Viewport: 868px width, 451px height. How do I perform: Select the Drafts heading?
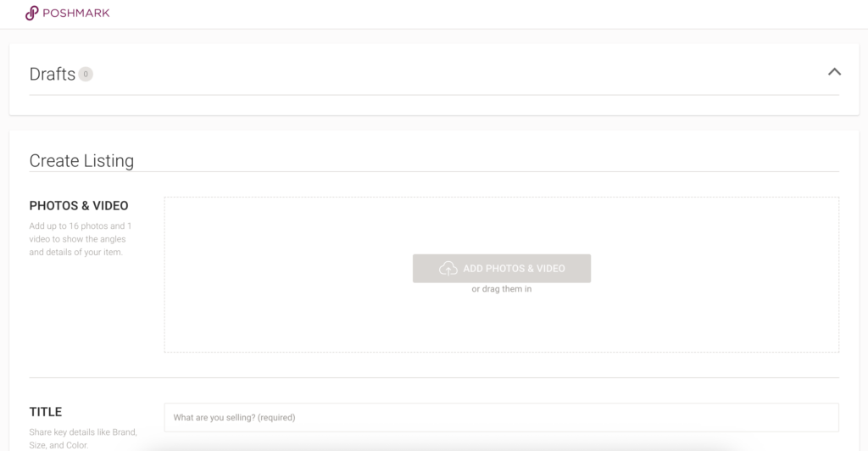click(52, 74)
